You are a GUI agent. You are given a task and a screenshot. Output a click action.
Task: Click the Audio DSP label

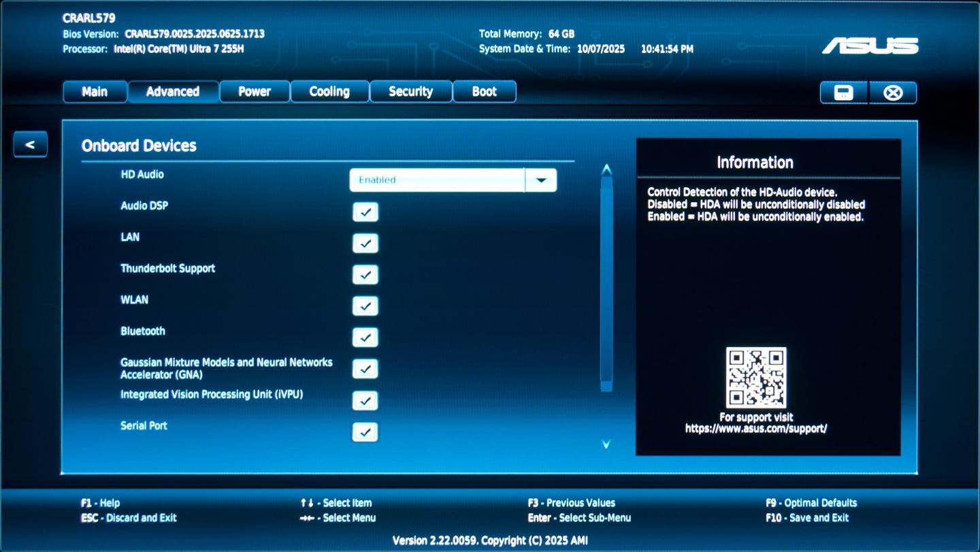click(144, 206)
